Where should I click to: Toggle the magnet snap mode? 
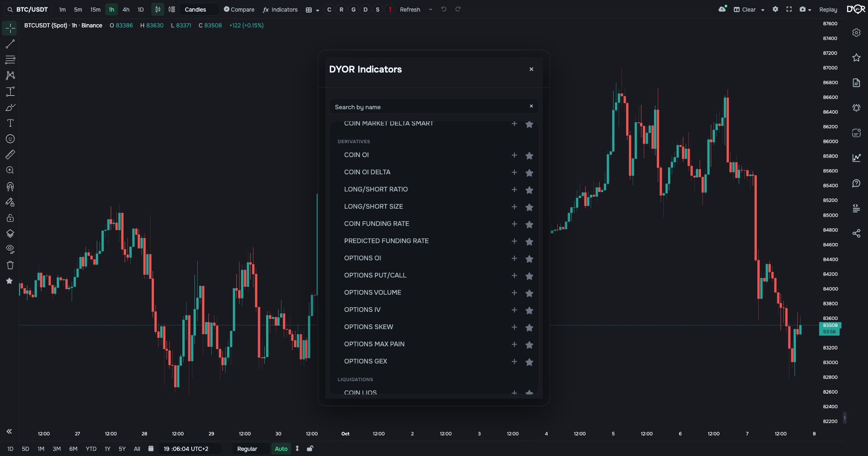click(x=10, y=186)
